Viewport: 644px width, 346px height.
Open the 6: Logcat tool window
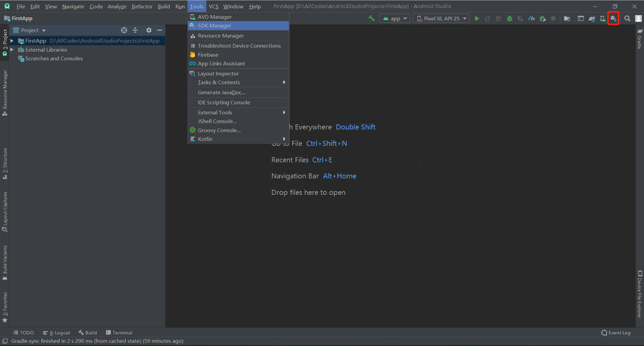click(x=57, y=333)
